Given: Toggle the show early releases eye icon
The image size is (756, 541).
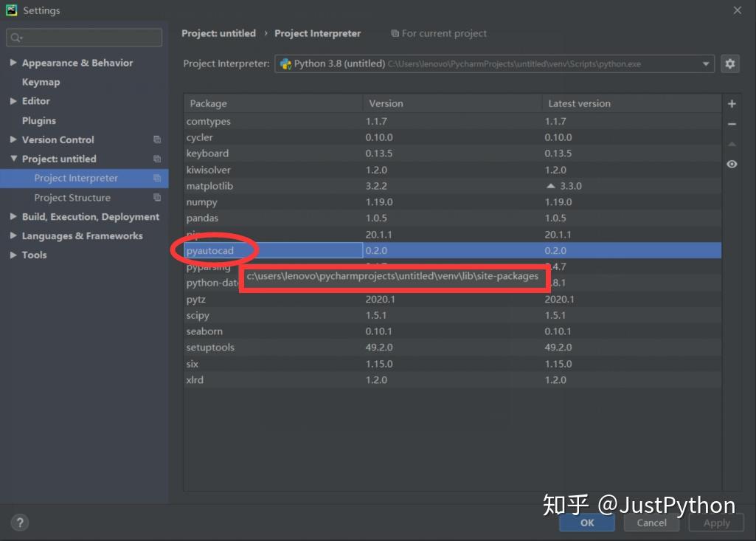Looking at the screenshot, I should point(731,164).
